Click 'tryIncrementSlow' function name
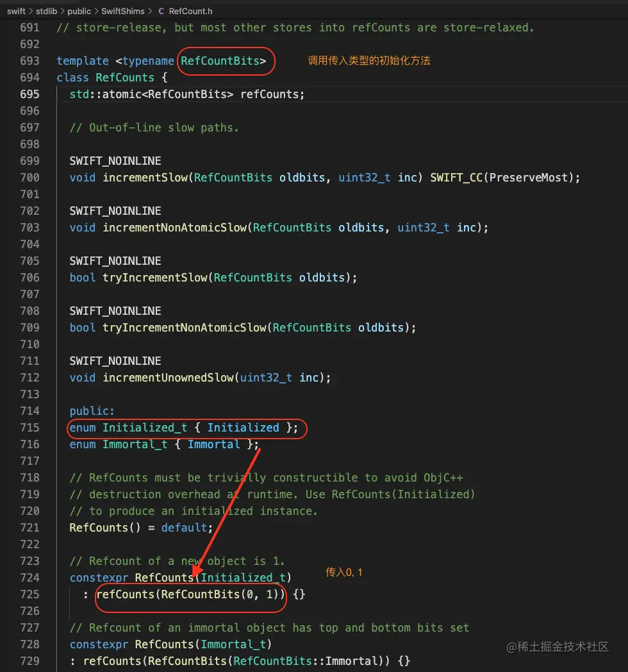The height and width of the screenshot is (672, 628). click(154, 278)
